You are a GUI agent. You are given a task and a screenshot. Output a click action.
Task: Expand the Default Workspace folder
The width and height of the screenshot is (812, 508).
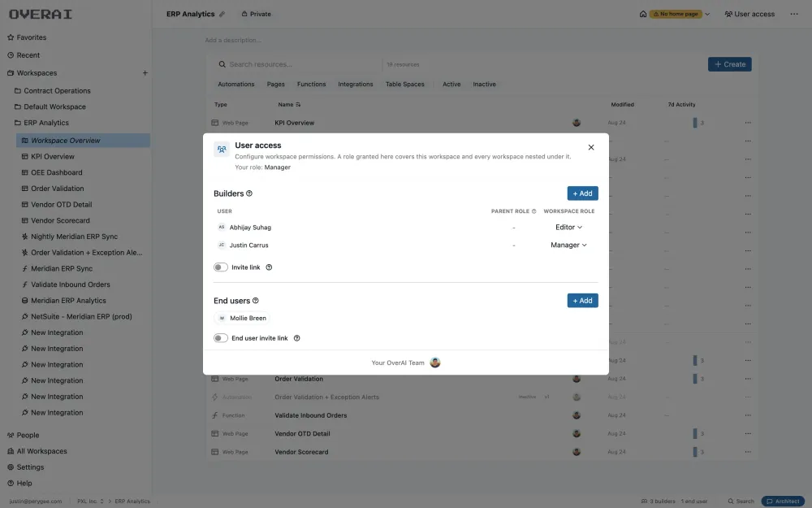tap(50, 106)
